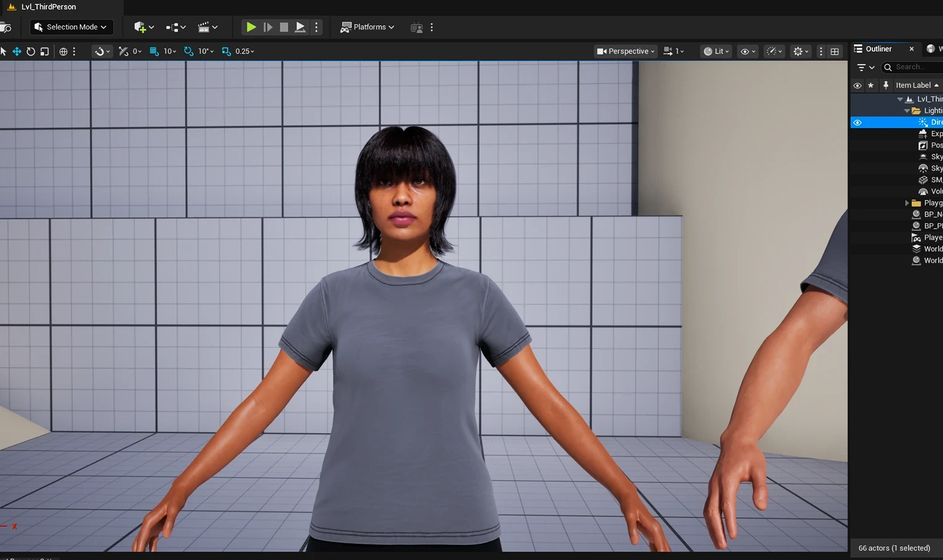Viewport: 943px width, 560px height.
Task: Toggle the viewport layout grid icon
Action: click(835, 52)
